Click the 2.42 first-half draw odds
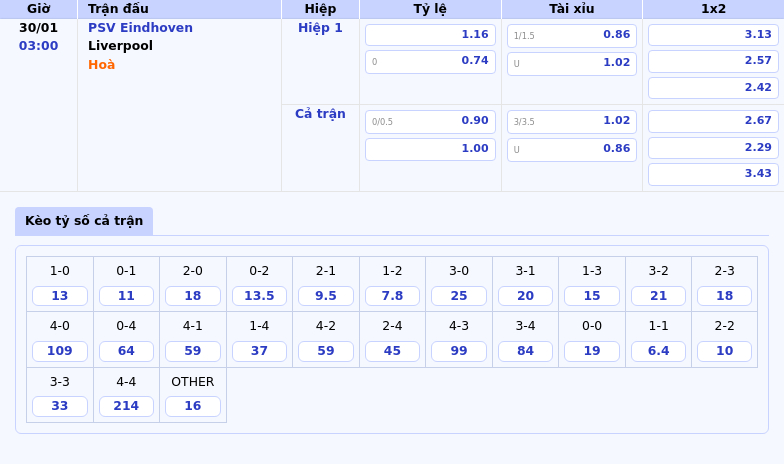 713,88
